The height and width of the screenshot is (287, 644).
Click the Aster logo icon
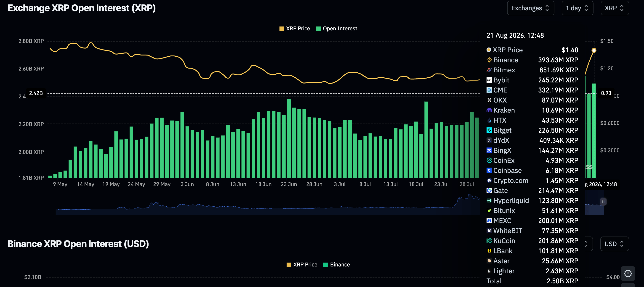click(x=489, y=261)
